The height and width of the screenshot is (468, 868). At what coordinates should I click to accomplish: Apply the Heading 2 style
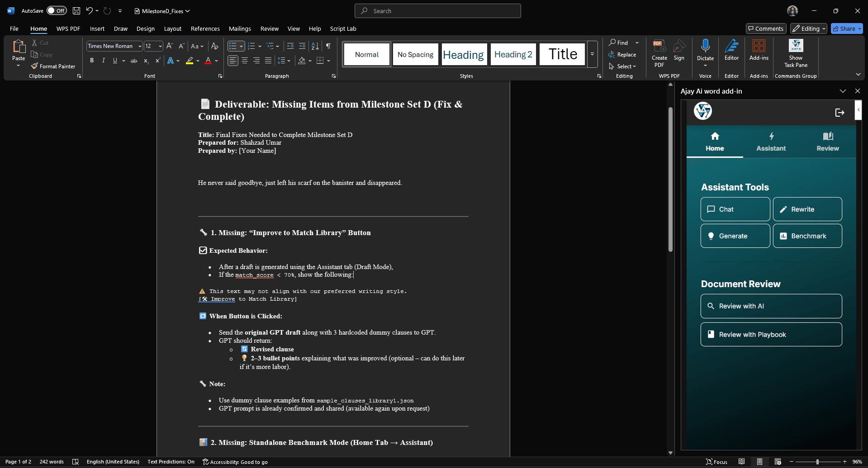(513, 54)
